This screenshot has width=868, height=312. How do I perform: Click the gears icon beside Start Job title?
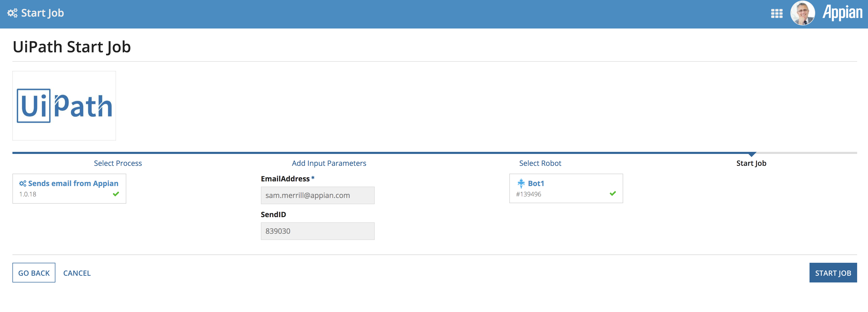tap(12, 13)
